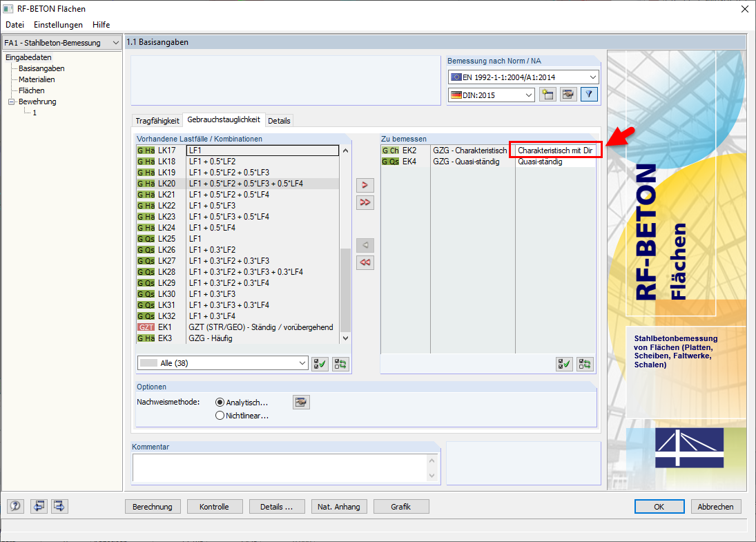Image resolution: width=756 pixels, height=542 pixels.
Task: Select the Nichtlinear calculation method
Action: click(x=220, y=415)
